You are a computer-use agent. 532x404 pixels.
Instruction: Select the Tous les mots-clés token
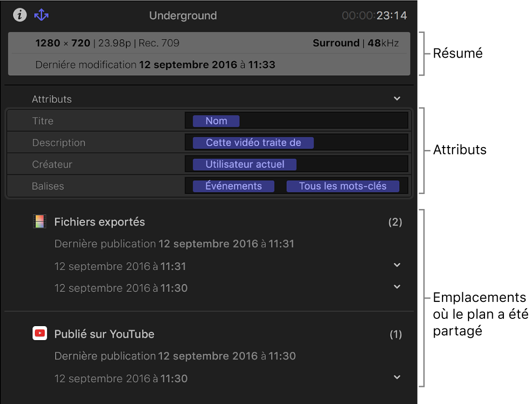pyautogui.click(x=343, y=186)
